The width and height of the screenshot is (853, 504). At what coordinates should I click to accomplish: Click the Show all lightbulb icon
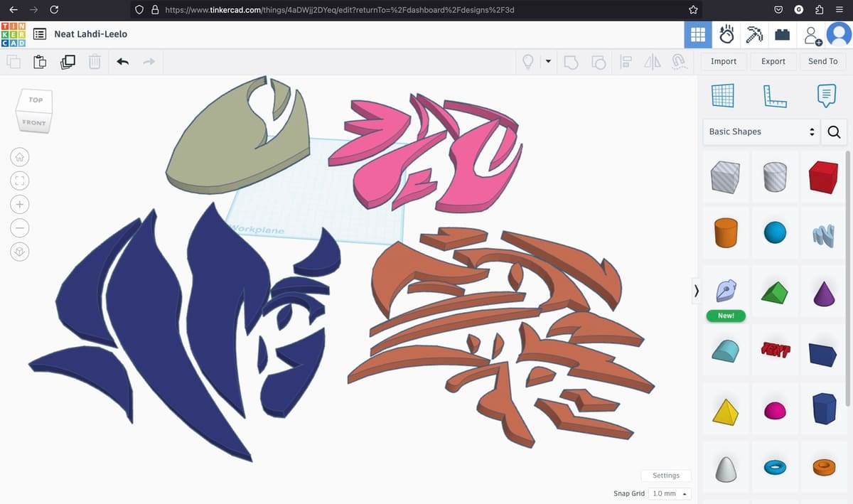(528, 62)
